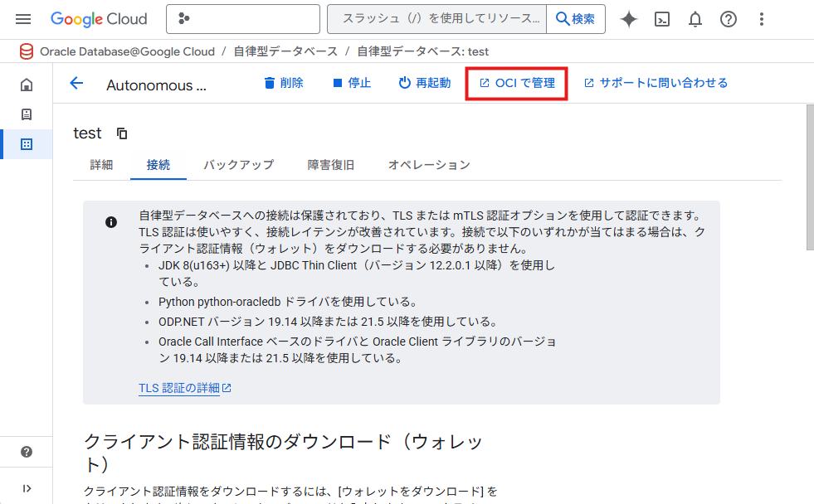Open the project picker selector
This screenshot has height=504, width=814.
click(x=242, y=19)
